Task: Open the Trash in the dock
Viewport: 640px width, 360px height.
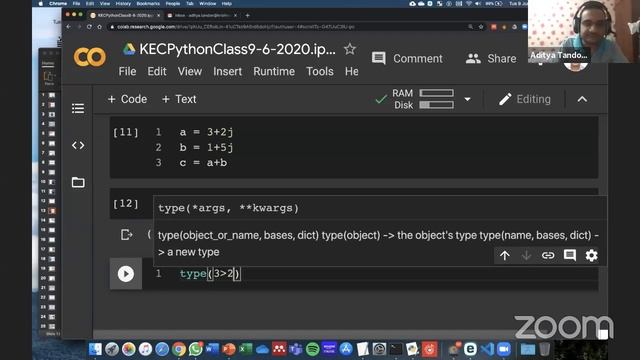Action: pyautogui.click(x=544, y=349)
